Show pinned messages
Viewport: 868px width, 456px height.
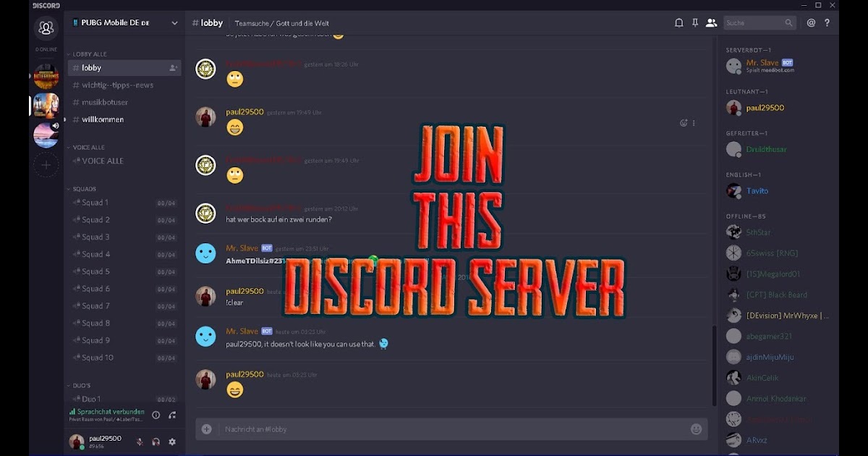(695, 23)
